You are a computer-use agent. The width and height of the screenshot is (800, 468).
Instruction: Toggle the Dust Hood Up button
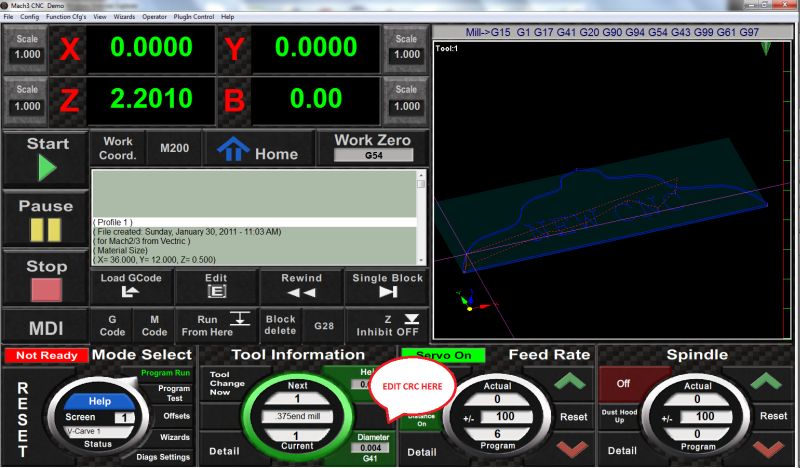tap(619, 416)
